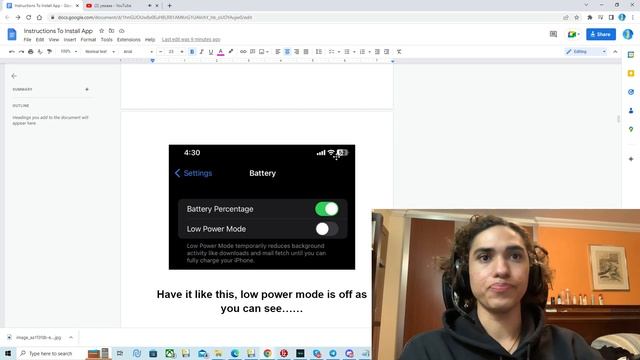Click the font size field
This screenshot has height=360, width=640.
[x=171, y=52]
